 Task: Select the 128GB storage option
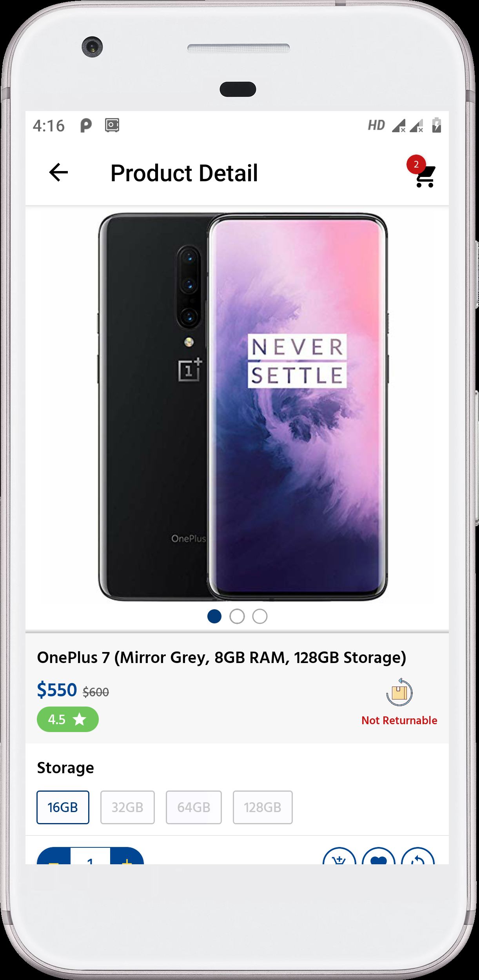point(263,807)
